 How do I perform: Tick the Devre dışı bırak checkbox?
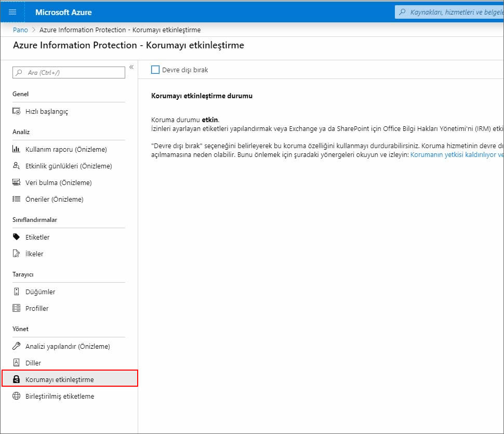tap(155, 70)
